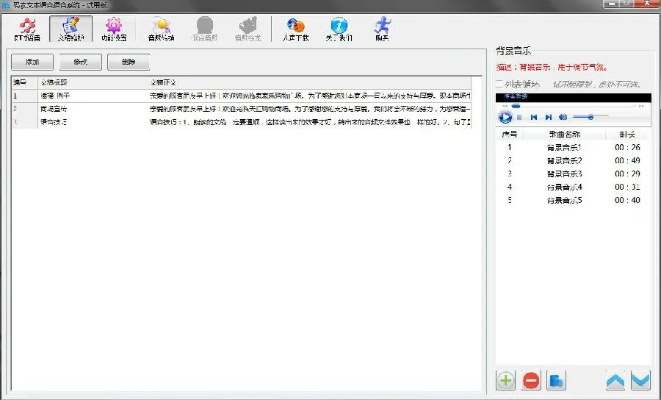Select background music track 3 in the list
Viewport: 661px width, 400px height.
(563, 173)
